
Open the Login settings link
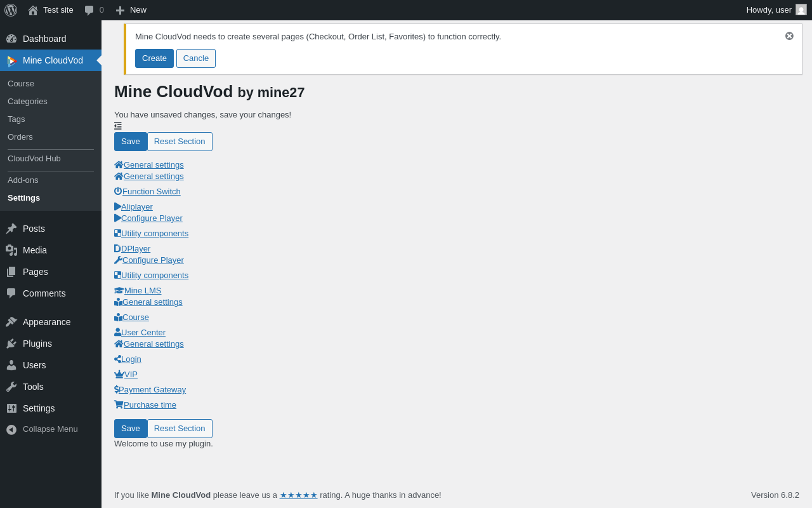131,359
